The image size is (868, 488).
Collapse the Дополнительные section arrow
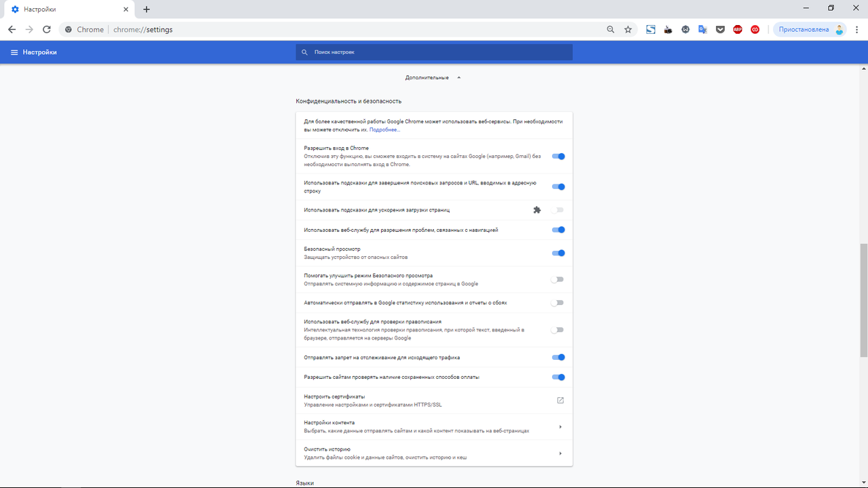pyautogui.click(x=459, y=77)
